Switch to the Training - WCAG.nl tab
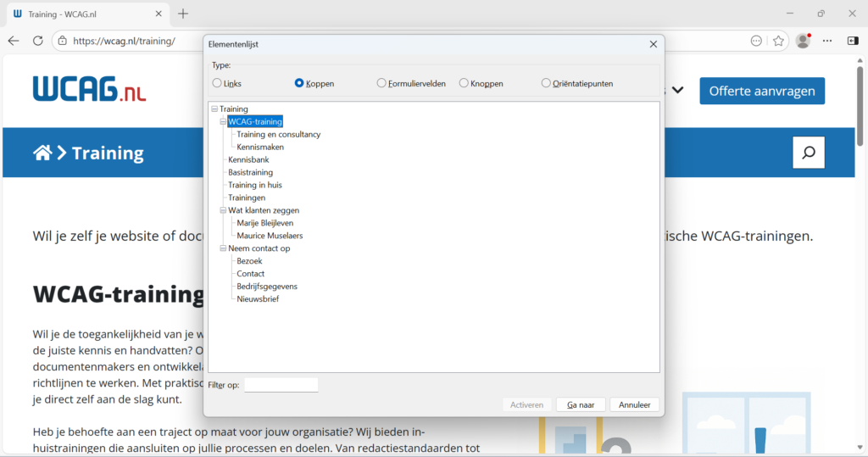Screen dimensions: 868x457 pos(87,14)
